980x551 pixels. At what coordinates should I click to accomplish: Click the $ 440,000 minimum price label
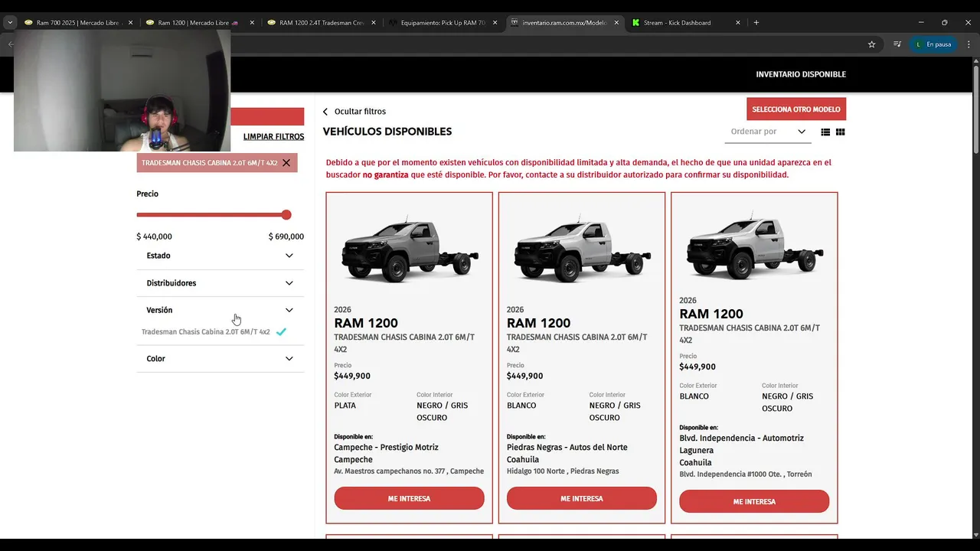pos(154,237)
